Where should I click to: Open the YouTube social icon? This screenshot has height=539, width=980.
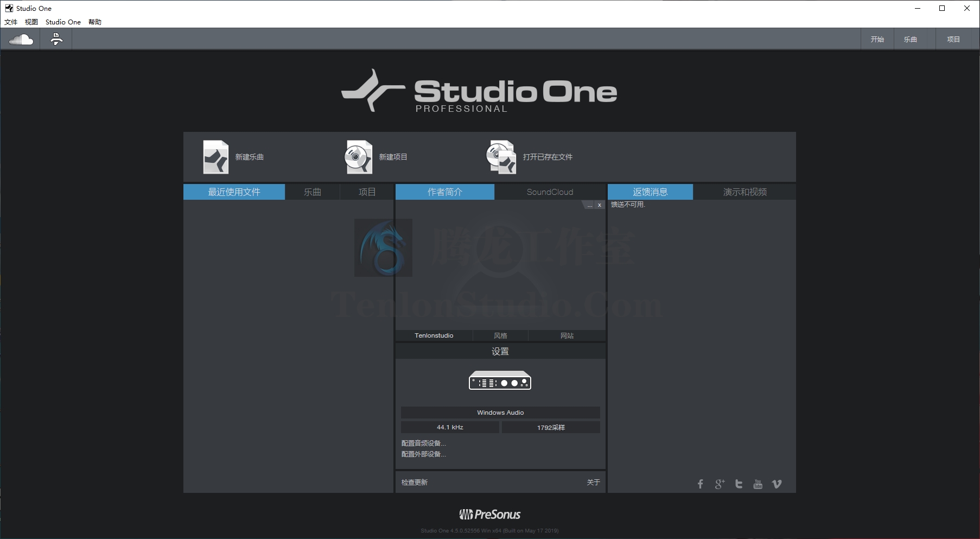pyautogui.click(x=758, y=484)
